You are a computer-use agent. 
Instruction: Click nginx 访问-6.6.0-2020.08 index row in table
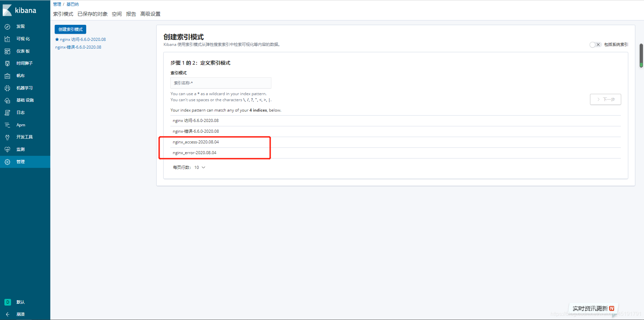[395, 121]
